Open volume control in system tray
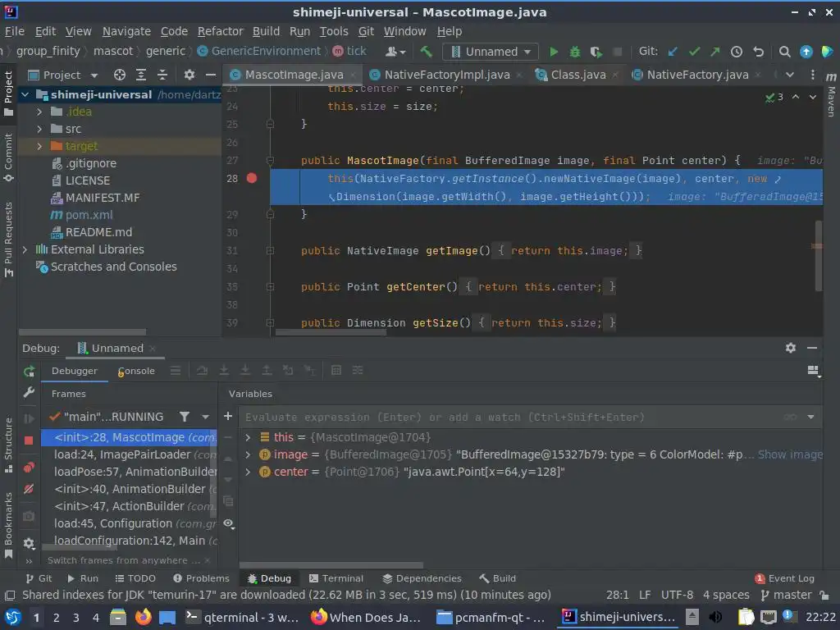Screen dimensions: 840x630 (714, 617)
